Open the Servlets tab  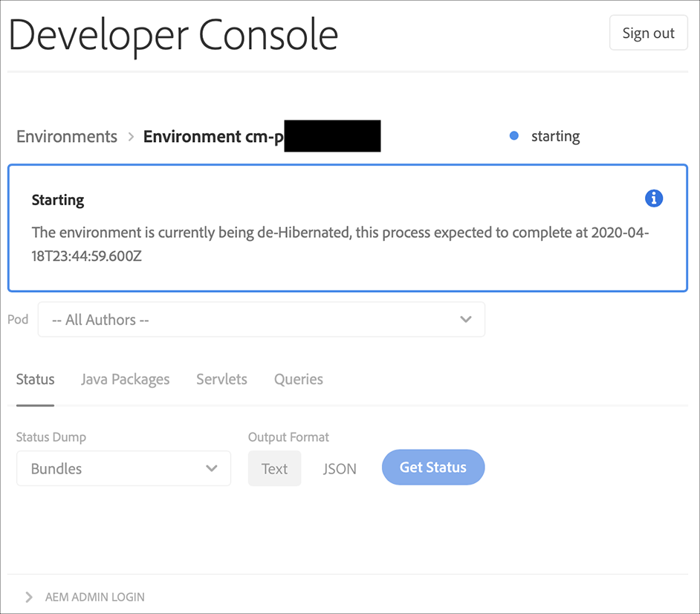pyautogui.click(x=221, y=379)
